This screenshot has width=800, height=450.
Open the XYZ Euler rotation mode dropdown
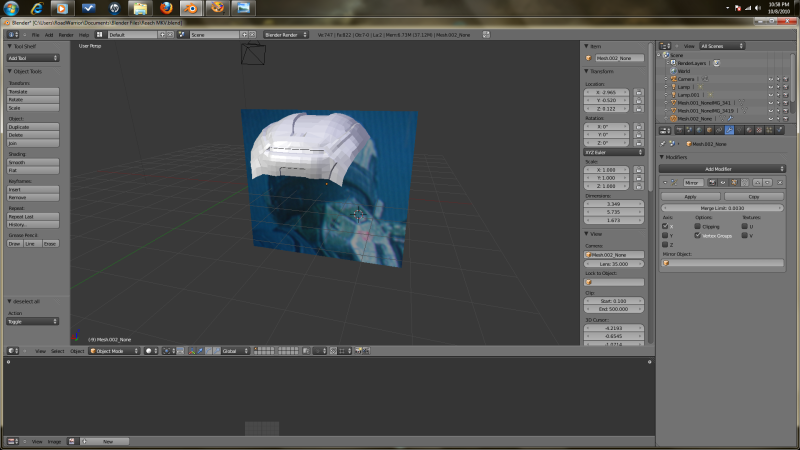[614, 152]
